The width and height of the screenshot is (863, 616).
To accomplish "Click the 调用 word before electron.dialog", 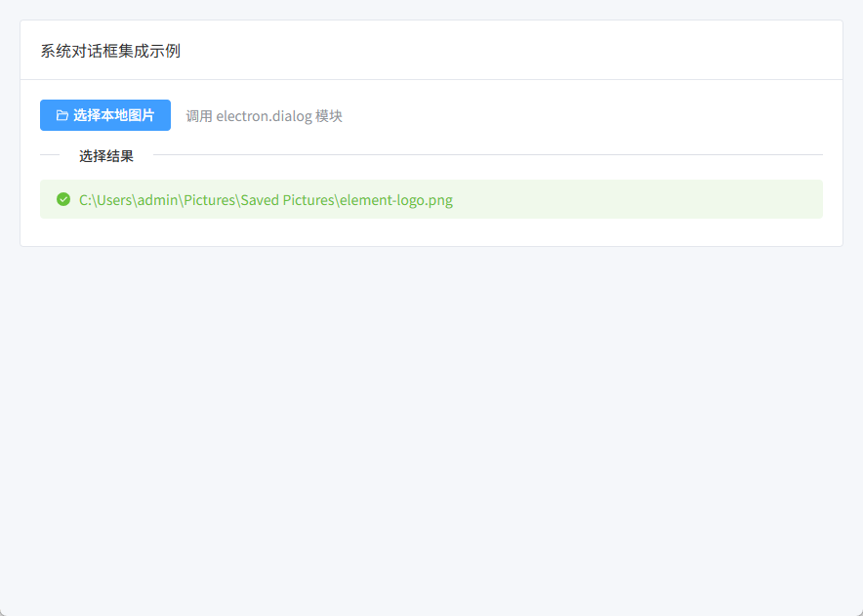I will (x=199, y=116).
